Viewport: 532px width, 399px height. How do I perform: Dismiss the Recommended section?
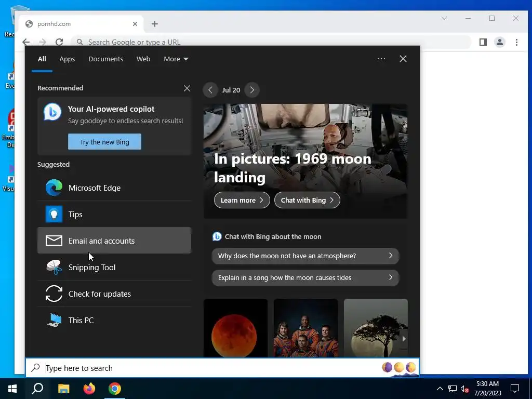[187, 88]
